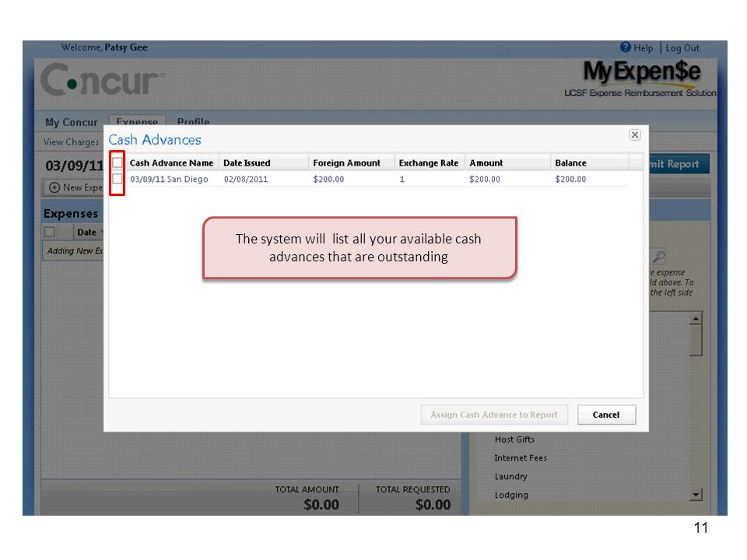Select Lodging expense type
The width and height of the screenshot is (747, 560).
pos(511,495)
